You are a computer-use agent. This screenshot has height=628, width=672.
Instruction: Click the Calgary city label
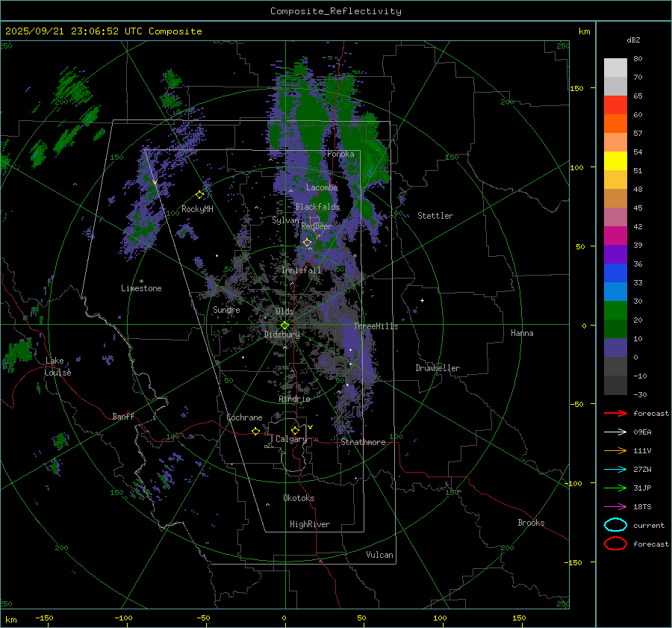click(291, 440)
